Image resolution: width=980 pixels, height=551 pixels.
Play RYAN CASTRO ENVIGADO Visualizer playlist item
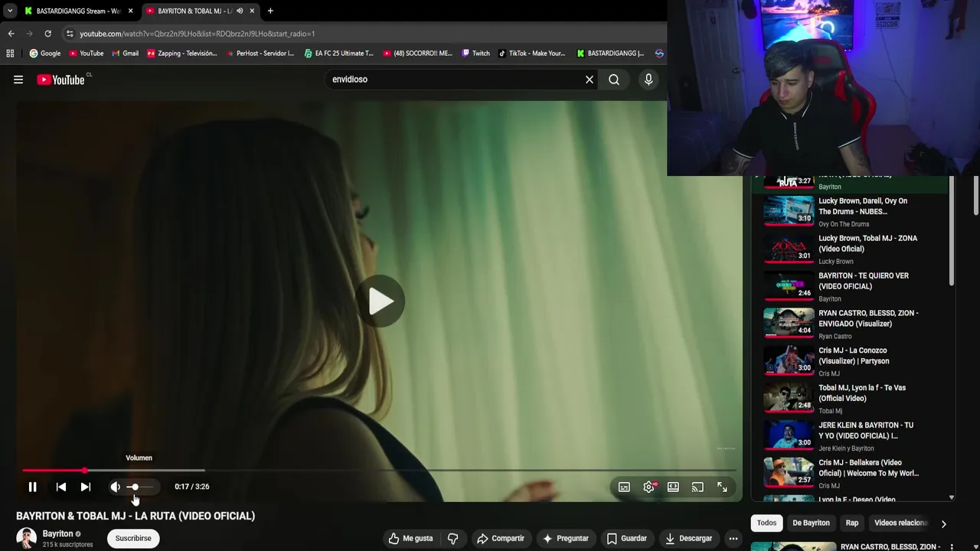tap(850, 324)
